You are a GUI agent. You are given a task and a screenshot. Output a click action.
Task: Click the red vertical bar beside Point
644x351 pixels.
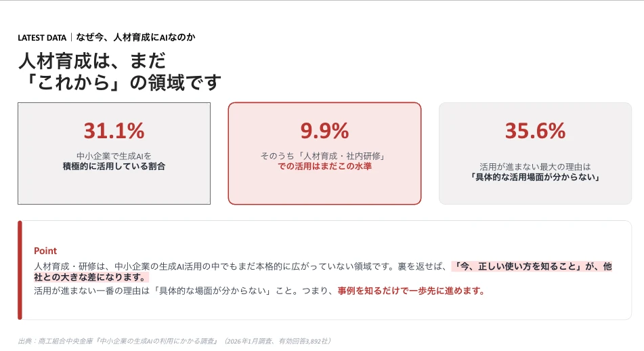(x=20, y=270)
